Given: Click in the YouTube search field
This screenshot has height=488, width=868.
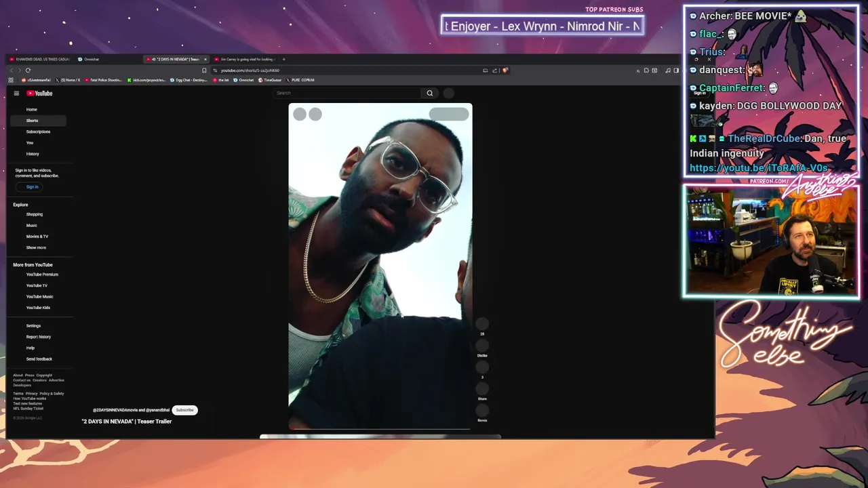Looking at the screenshot, I should coord(346,93).
